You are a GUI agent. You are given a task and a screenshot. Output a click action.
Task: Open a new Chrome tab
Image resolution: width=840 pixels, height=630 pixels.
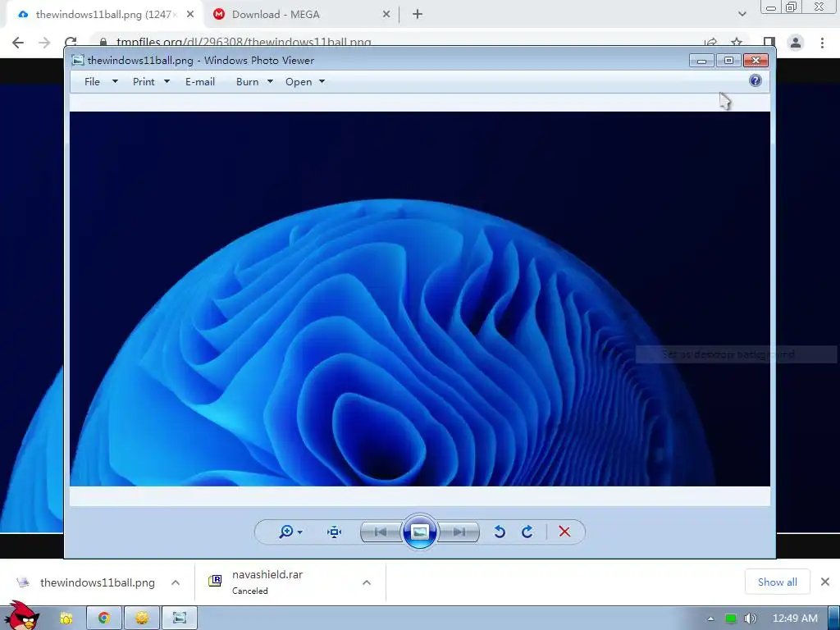click(x=418, y=15)
